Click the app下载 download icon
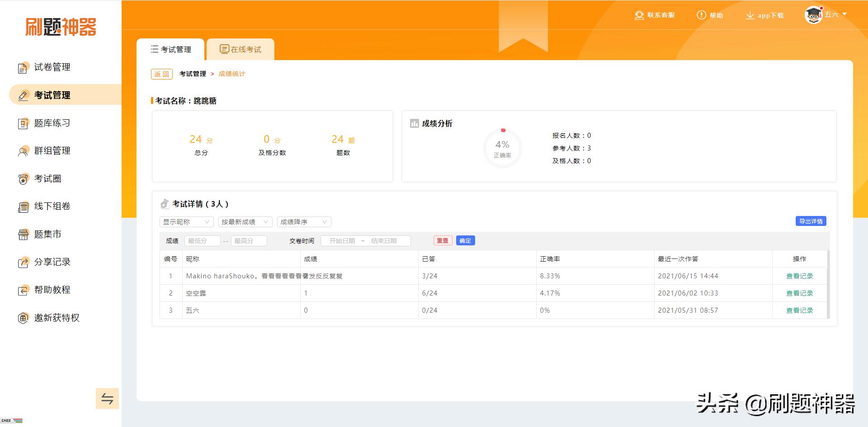868x427 pixels. [x=750, y=15]
